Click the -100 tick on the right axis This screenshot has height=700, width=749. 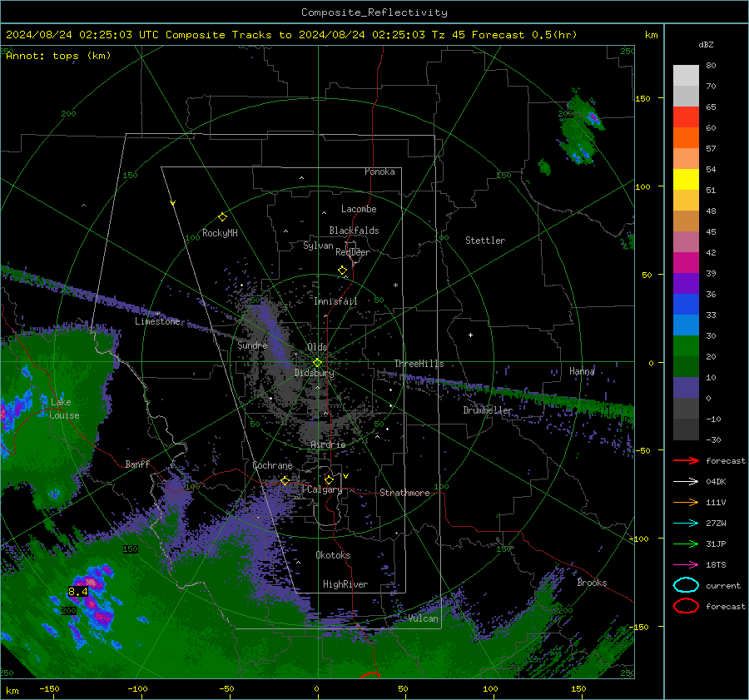point(639,539)
